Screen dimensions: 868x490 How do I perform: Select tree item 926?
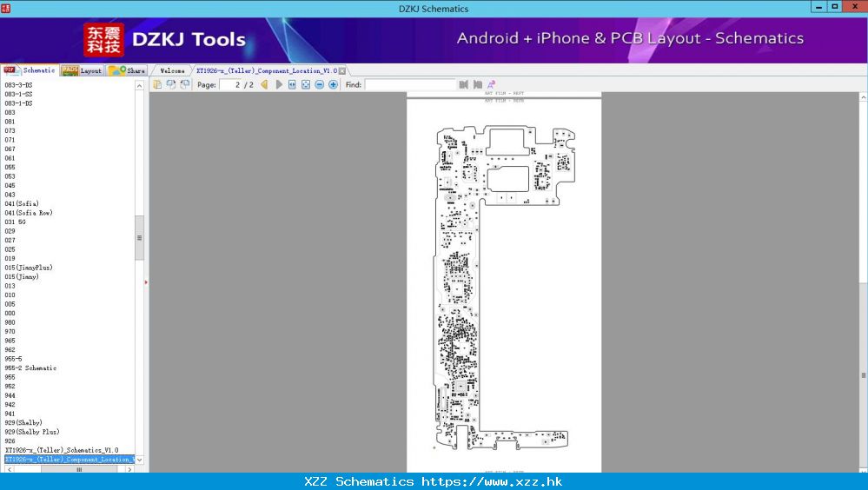[10, 441]
